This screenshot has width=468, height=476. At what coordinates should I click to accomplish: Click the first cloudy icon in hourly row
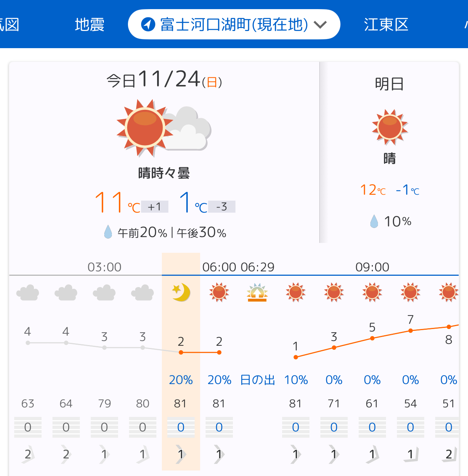[28, 293]
